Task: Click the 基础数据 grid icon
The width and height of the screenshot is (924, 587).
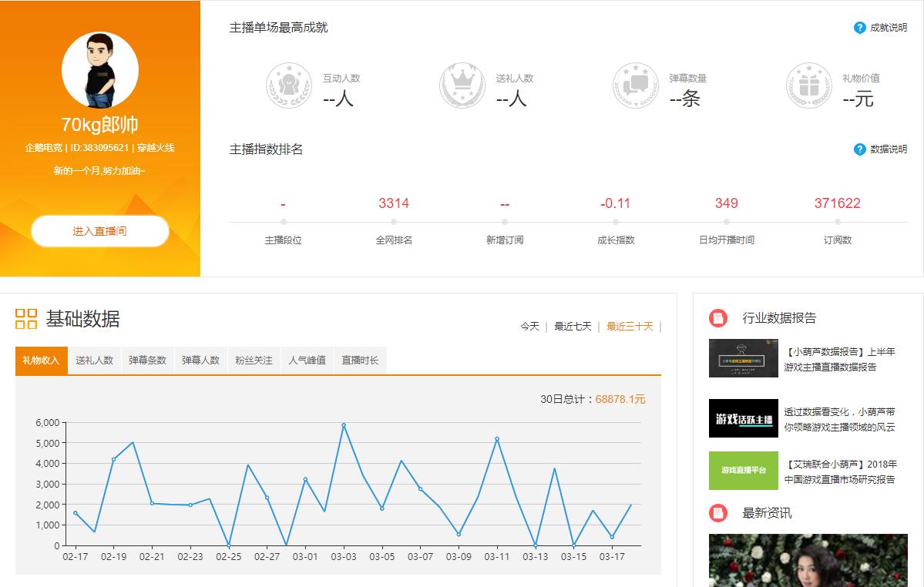Action: (26, 319)
